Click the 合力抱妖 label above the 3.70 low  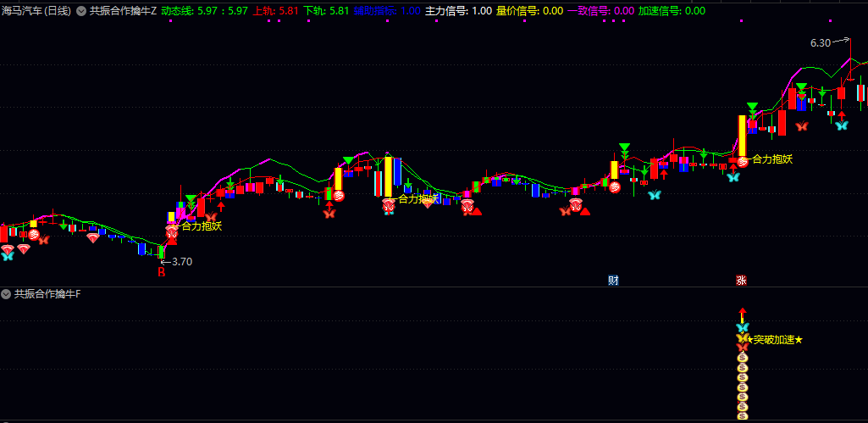(x=202, y=225)
